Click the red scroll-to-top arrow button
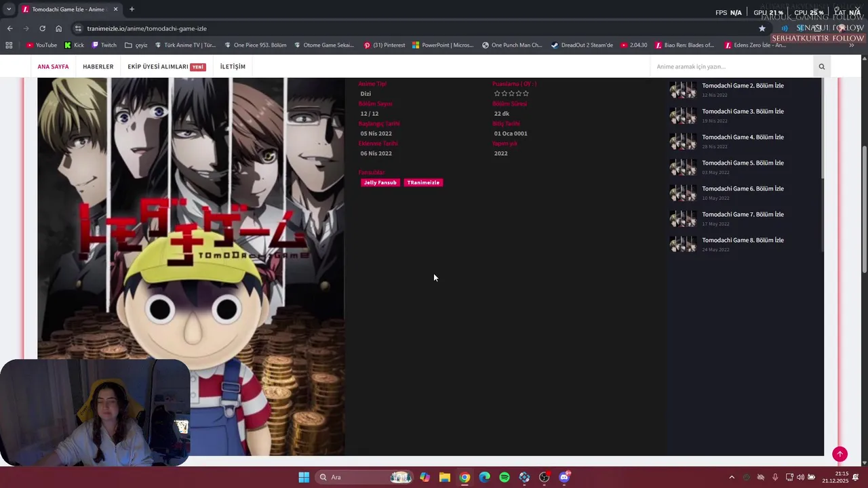Image resolution: width=868 pixels, height=488 pixels. point(840,454)
